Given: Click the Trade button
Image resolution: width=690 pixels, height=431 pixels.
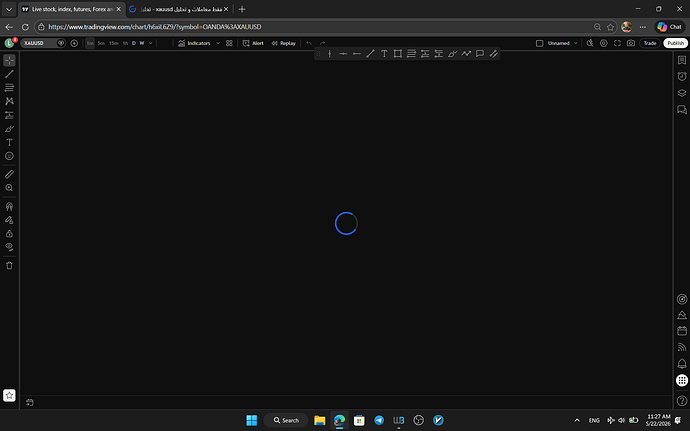Looking at the screenshot, I should [x=650, y=43].
